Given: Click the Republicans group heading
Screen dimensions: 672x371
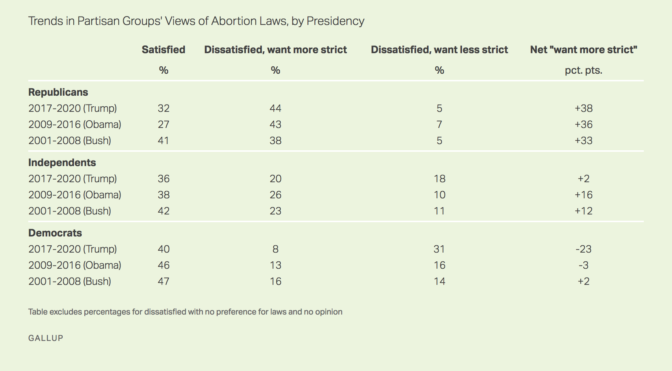Looking at the screenshot, I should point(58,92).
